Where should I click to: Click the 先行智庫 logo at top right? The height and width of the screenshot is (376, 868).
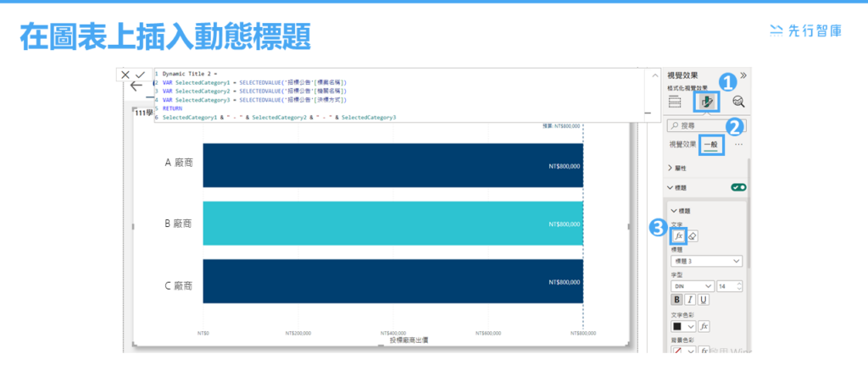(806, 31)
